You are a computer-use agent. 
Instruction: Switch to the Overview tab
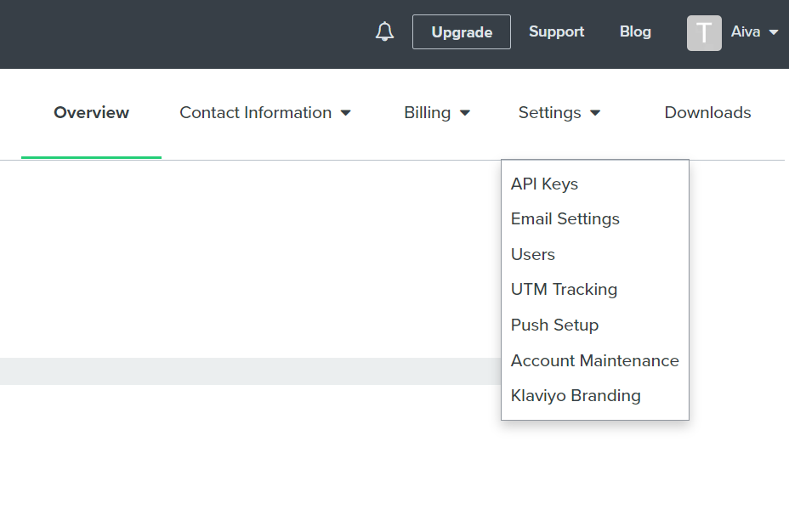pos(91,112)
